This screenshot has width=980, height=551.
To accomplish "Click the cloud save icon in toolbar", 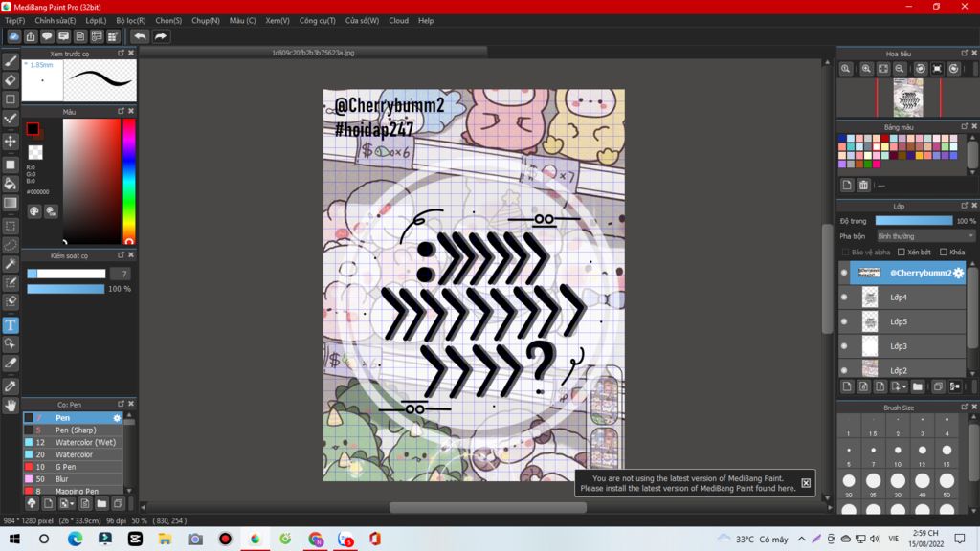I will click(13, 36).
